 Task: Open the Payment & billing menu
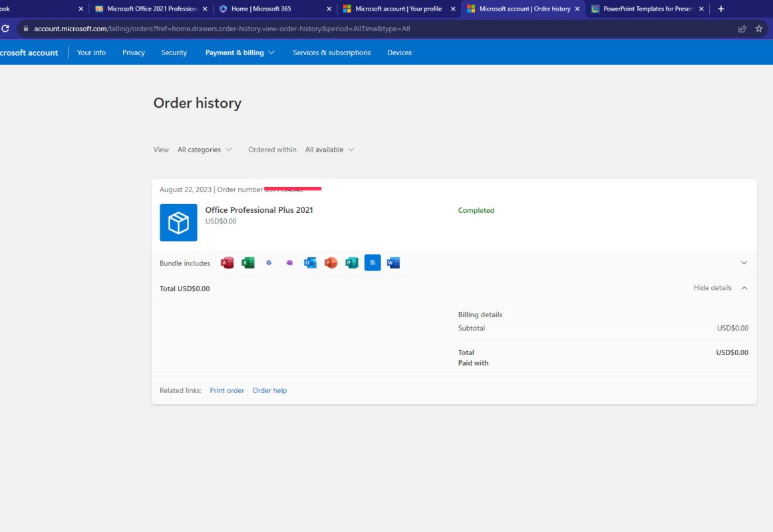coord(239,53)
